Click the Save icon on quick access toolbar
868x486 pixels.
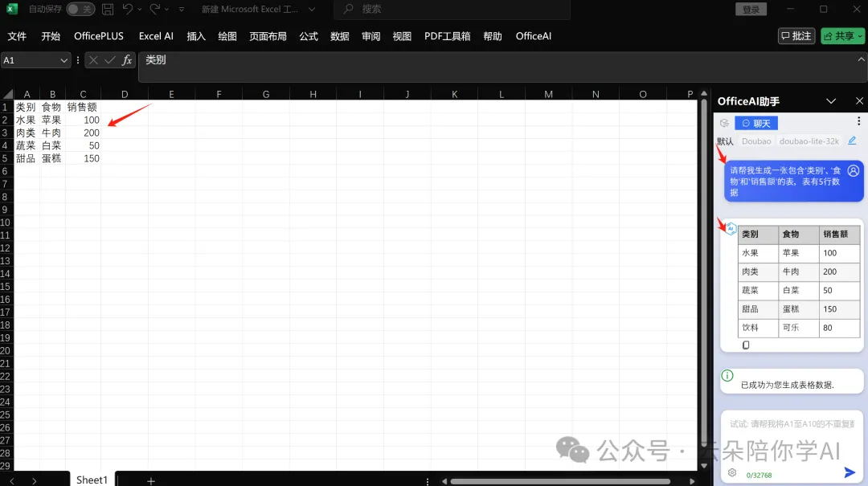(108, 8)
